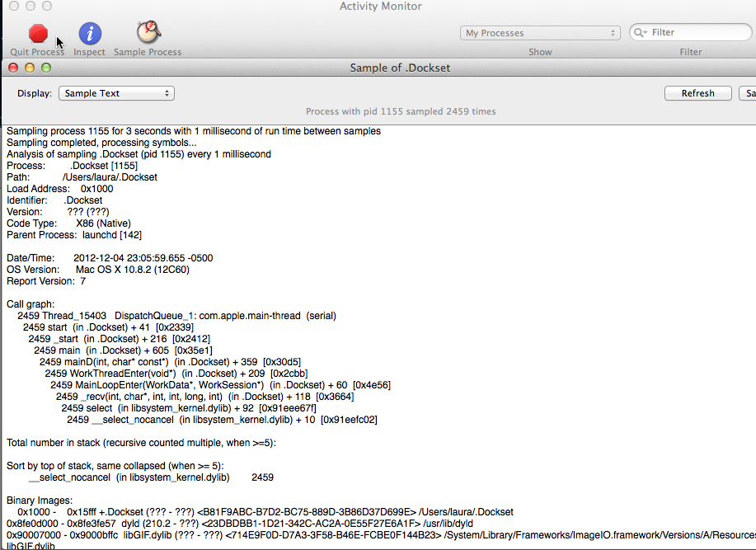Click the partially visible Save button

[x=748, y=93]
